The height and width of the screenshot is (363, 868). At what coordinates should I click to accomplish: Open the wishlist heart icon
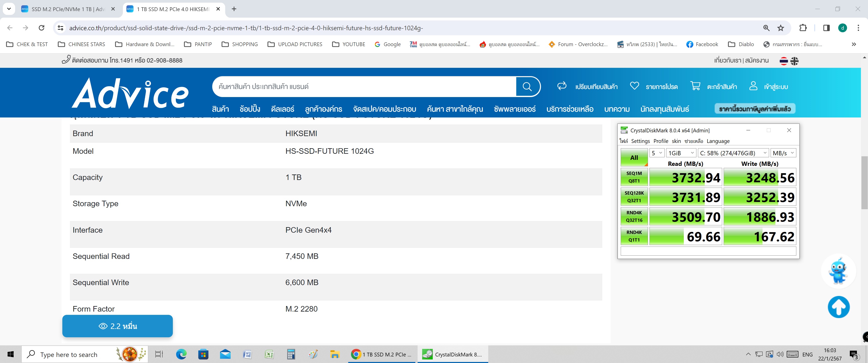pos(635,86)
